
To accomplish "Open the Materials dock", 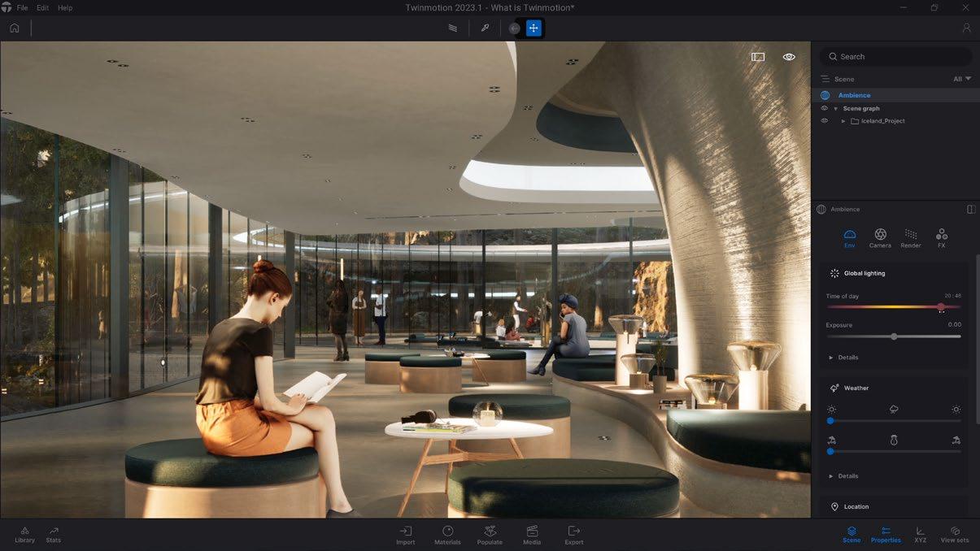I will point(447,536).
